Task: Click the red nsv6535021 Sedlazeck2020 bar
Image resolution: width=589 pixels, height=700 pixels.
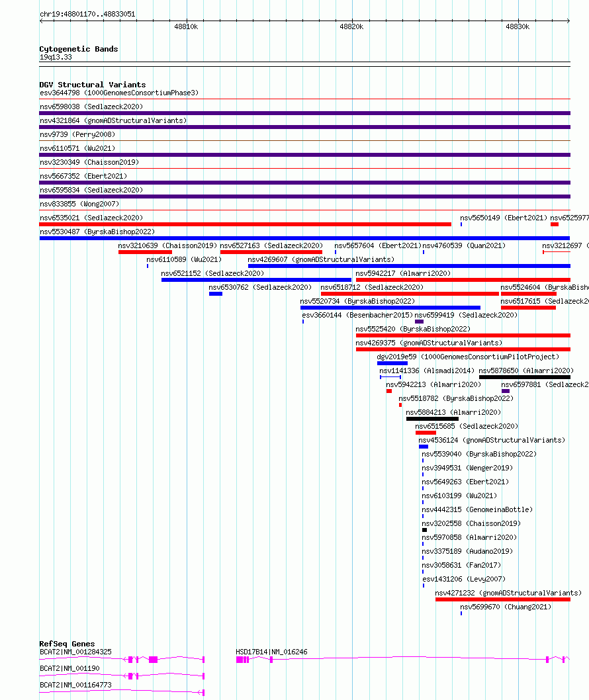Action: [x=245, y=224]
